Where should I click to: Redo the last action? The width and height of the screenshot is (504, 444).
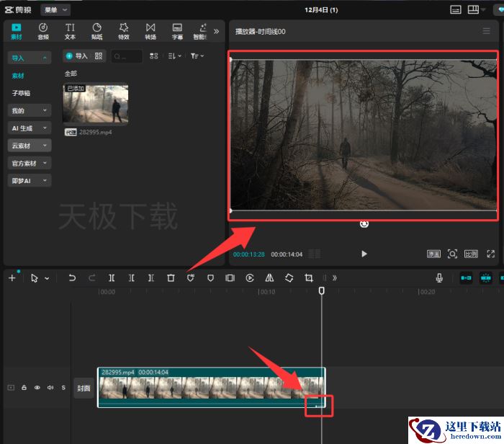click(92, 277)
